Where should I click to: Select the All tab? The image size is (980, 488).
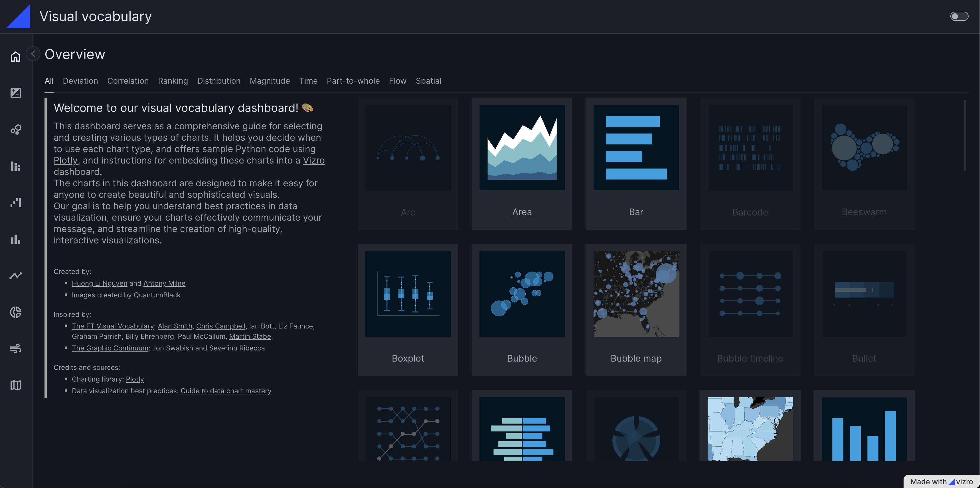(x=49, y=81)
